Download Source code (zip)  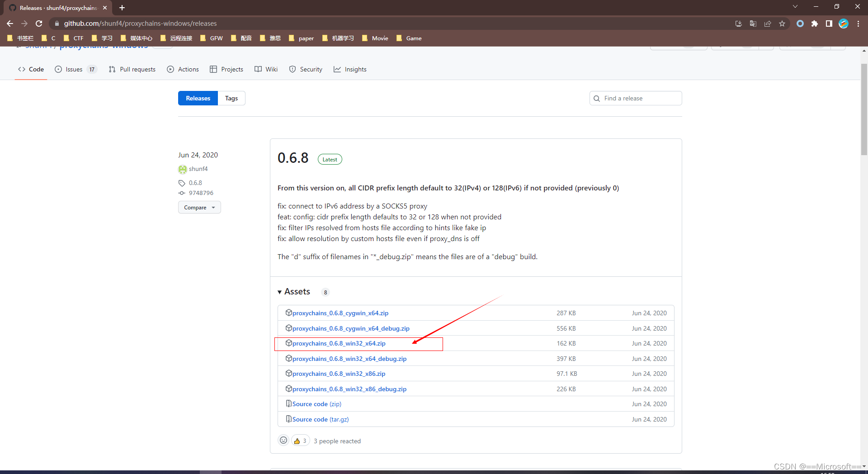pos(316,404)
